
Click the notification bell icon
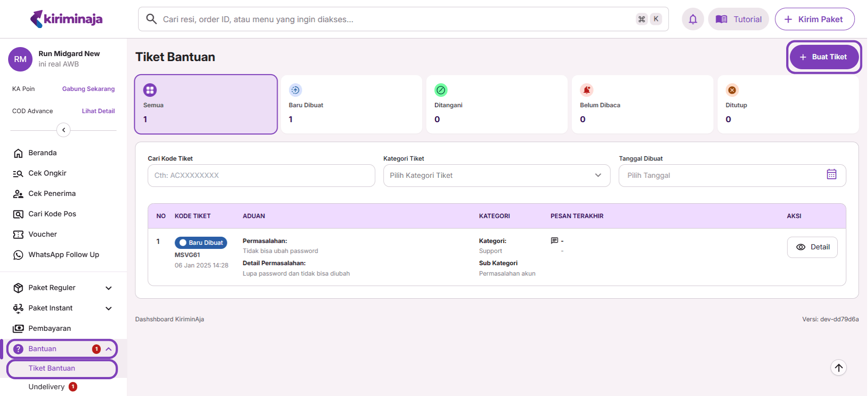[x=693, y=19]
